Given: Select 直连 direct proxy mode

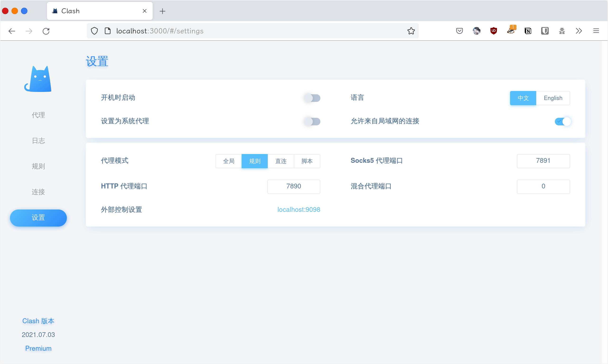Looking at the screenshot, I should pyautogui.click(x=281, y=161).
